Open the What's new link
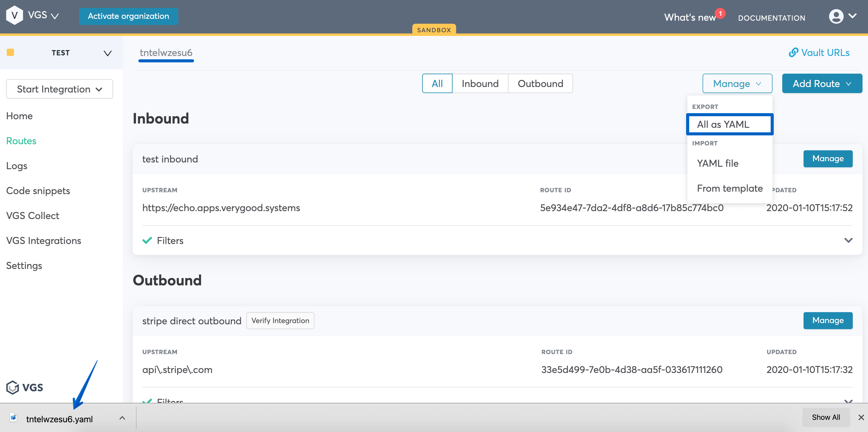868x432 pixels. tap(689, 17)
